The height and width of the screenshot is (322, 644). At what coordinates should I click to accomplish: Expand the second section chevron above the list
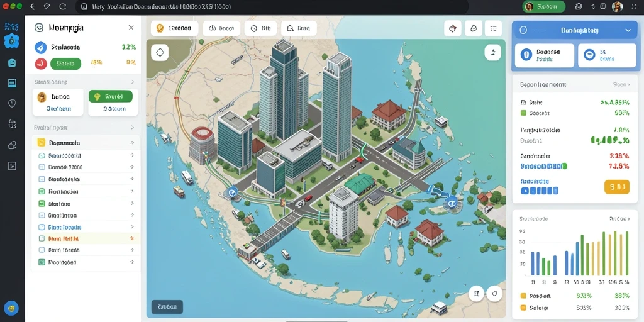pyautogui.click(x=132, y=128)
